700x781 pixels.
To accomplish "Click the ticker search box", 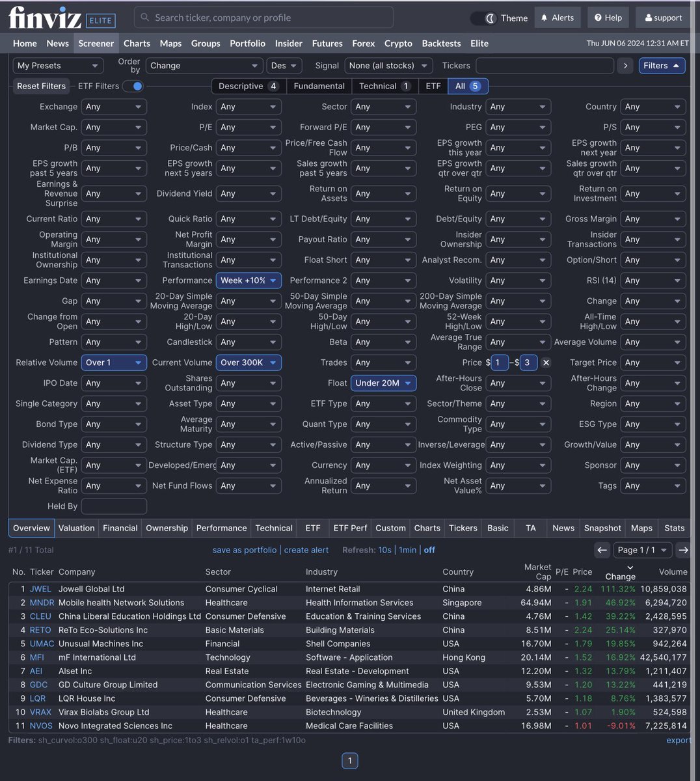I will tap(263, 18).
